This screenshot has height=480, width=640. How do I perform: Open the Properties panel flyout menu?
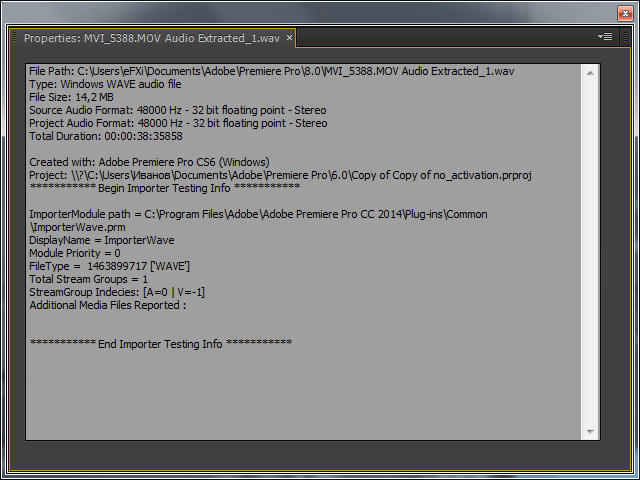(x=605, y=37)
